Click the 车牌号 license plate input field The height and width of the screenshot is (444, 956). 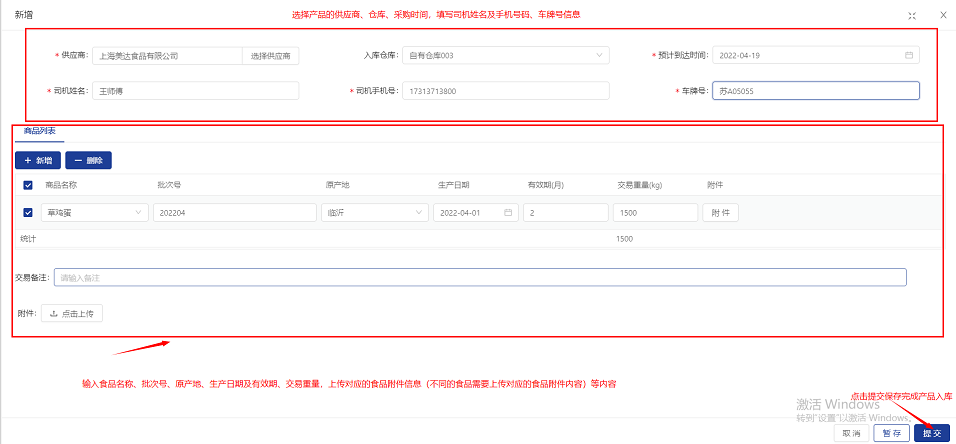tap(816, 91)
